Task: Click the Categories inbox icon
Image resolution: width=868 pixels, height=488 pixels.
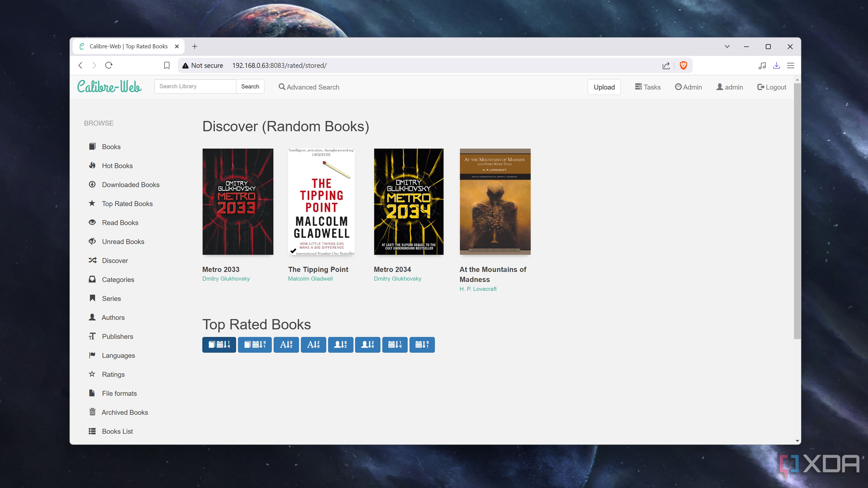Action: pyautogui.click(x=92, y=279)
